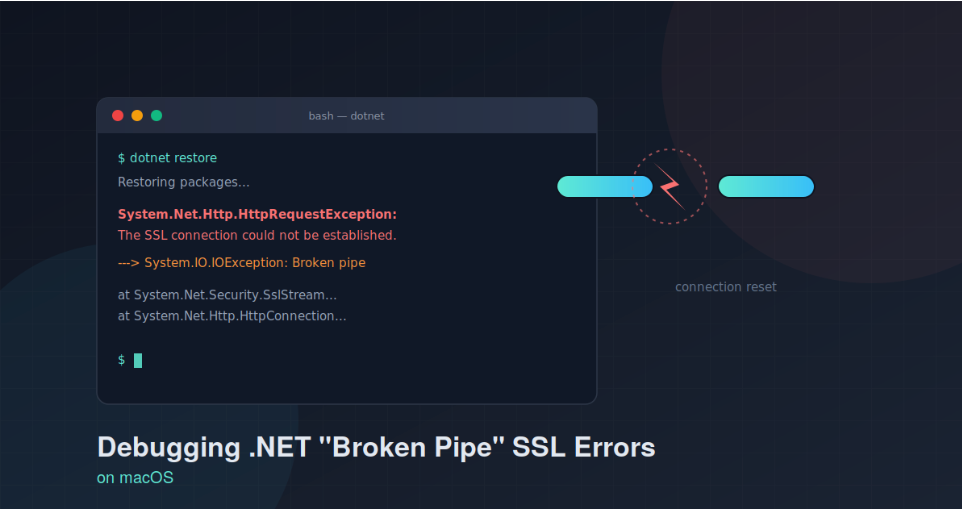Viewport: 962px width, 511px height.
Task: Click the green maximize dot in terminal
Action: [x=156, y=115]
